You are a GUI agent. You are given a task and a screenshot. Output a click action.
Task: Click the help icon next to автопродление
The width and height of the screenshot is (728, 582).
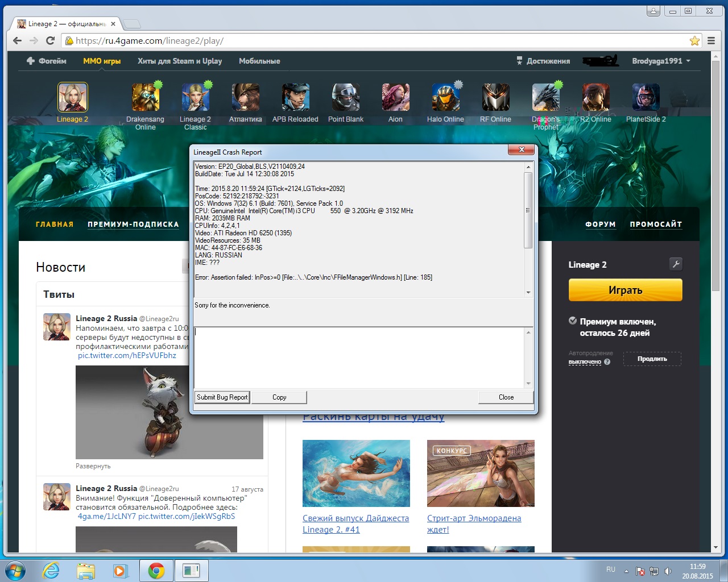pos(607,362)
